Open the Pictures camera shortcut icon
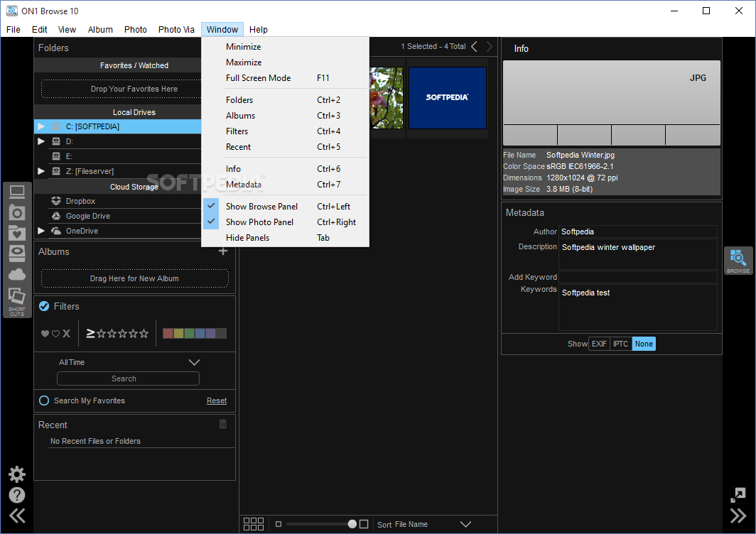Screen dimensions: 756x534 (17, 212)
